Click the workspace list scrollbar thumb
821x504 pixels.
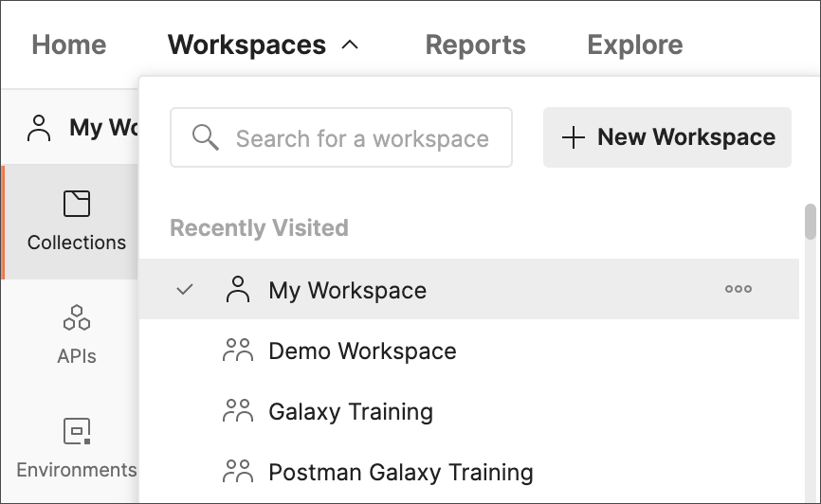(x=810, y=222)
